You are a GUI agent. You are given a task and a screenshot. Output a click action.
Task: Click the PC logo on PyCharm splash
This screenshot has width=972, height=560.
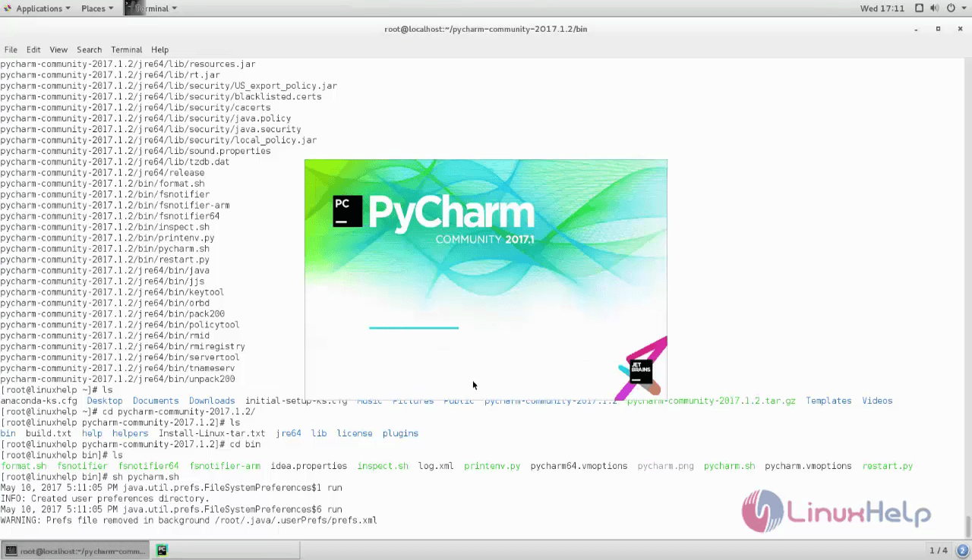pos(348,211)
